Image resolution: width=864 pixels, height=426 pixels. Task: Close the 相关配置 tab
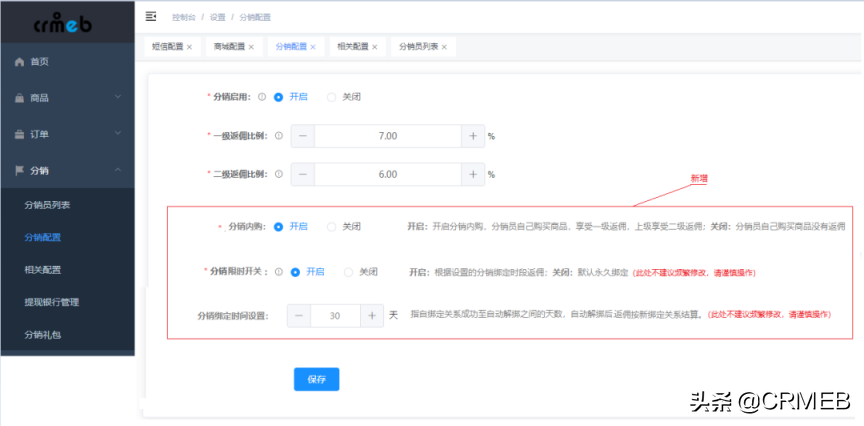click(375, 47)
